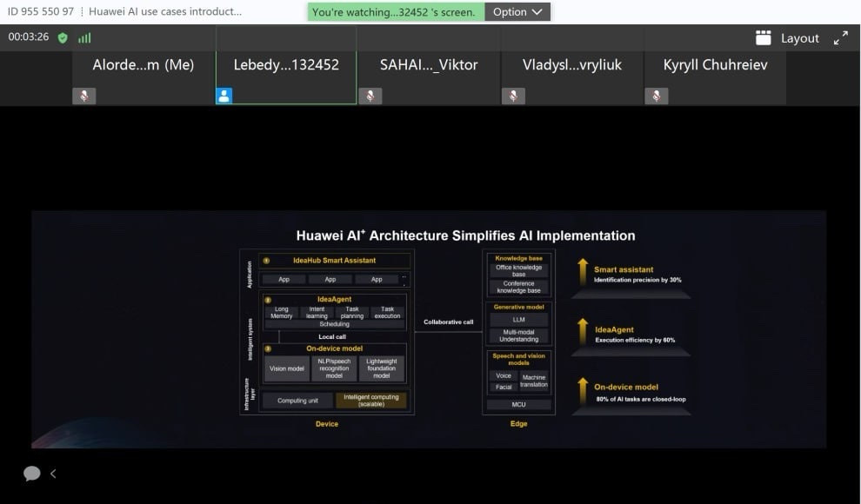Click the On-device model heading in Device diagram
This screenshot has height=504, width=861.
335,348
